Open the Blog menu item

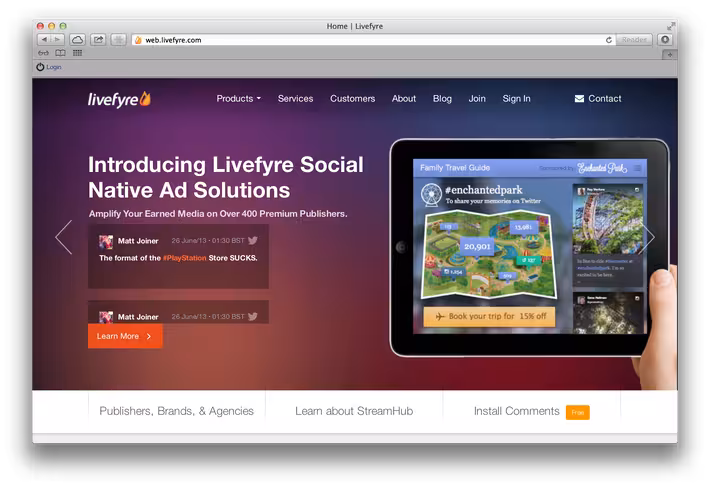442,99
